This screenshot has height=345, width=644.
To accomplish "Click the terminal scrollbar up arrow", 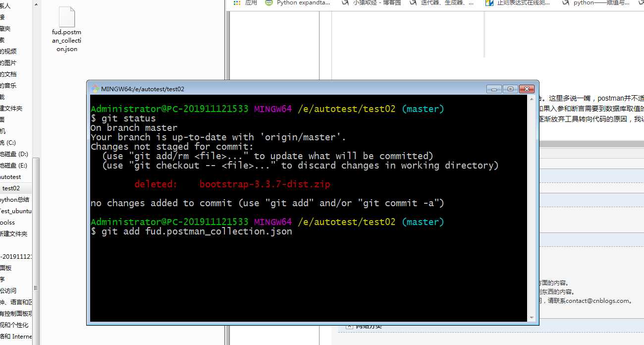I will pyautogui.click(x=532, y=99).
